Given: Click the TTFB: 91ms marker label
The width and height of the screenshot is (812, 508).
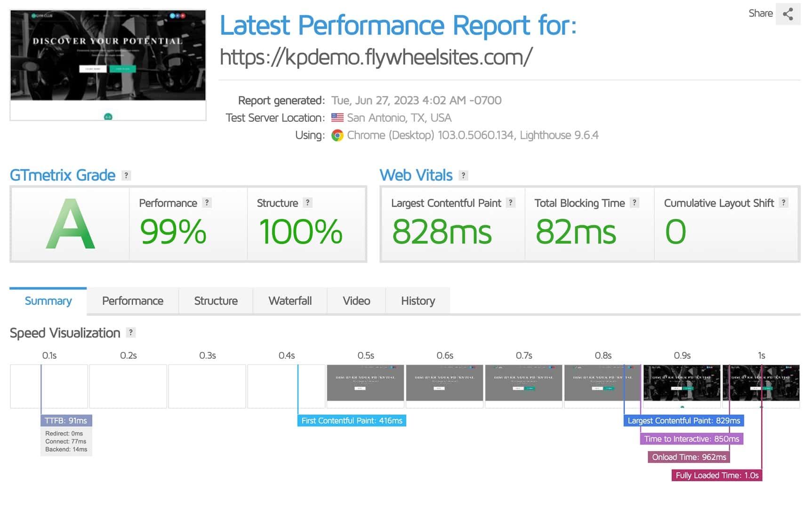Looking at the screenshot, I should pyautogui.click(x=66, y=421).
